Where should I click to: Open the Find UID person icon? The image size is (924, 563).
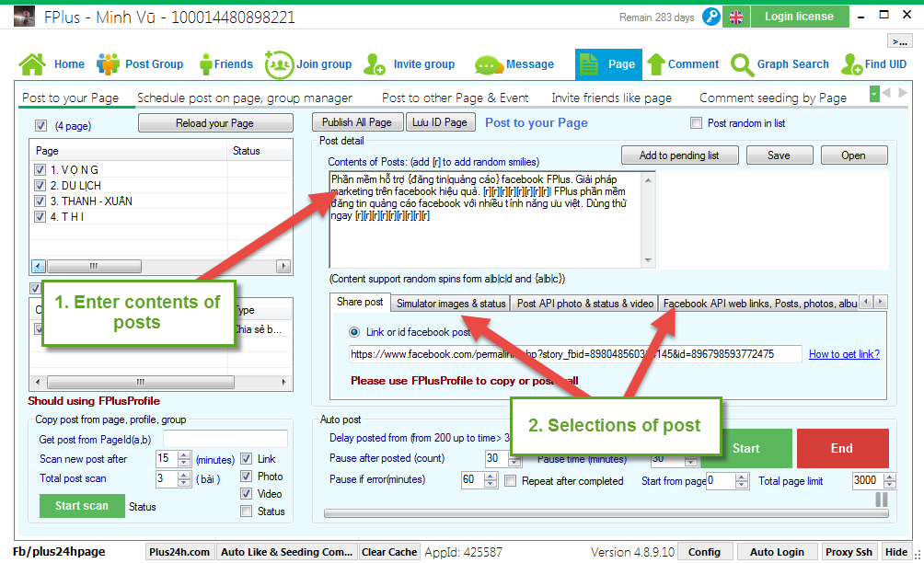(851, 64)
